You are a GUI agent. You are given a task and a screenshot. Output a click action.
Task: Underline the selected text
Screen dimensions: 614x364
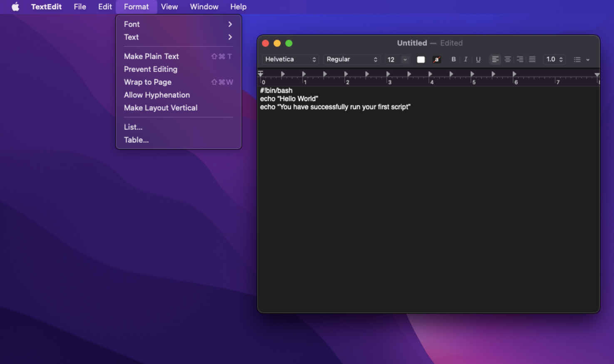pos(478,59)
